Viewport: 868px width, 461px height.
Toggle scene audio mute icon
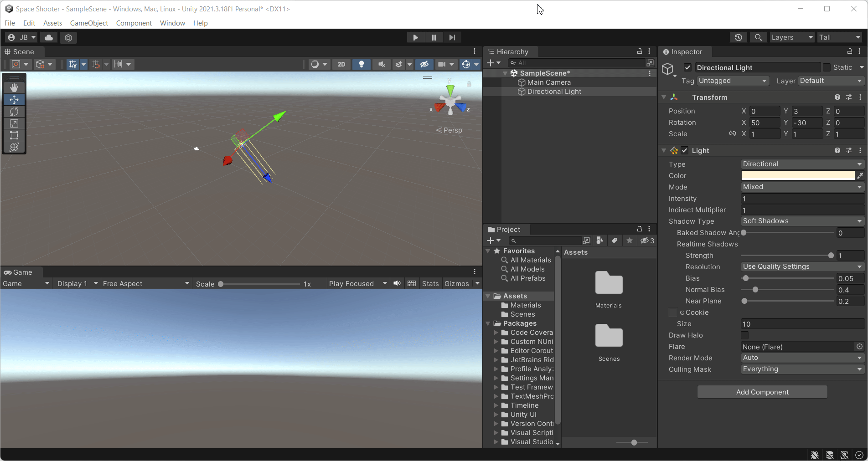coord(381,64)
